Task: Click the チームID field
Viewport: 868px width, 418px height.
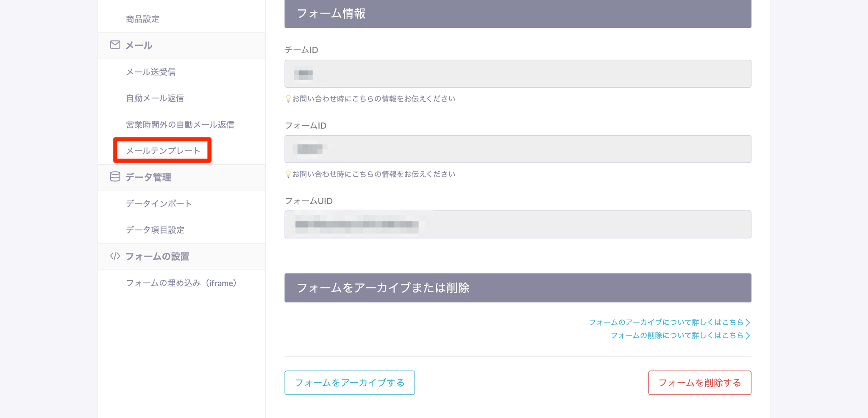Action: click(517, 74)
